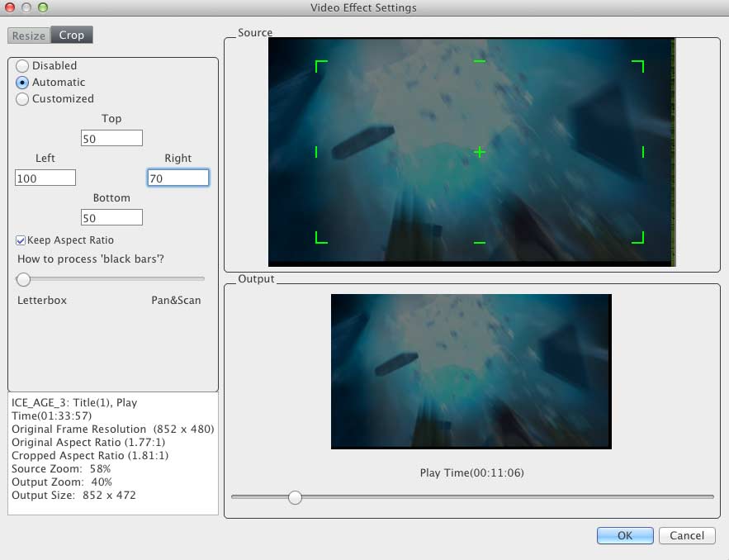
Task: Click the top-left green crop corner handle
Action: 321,66
